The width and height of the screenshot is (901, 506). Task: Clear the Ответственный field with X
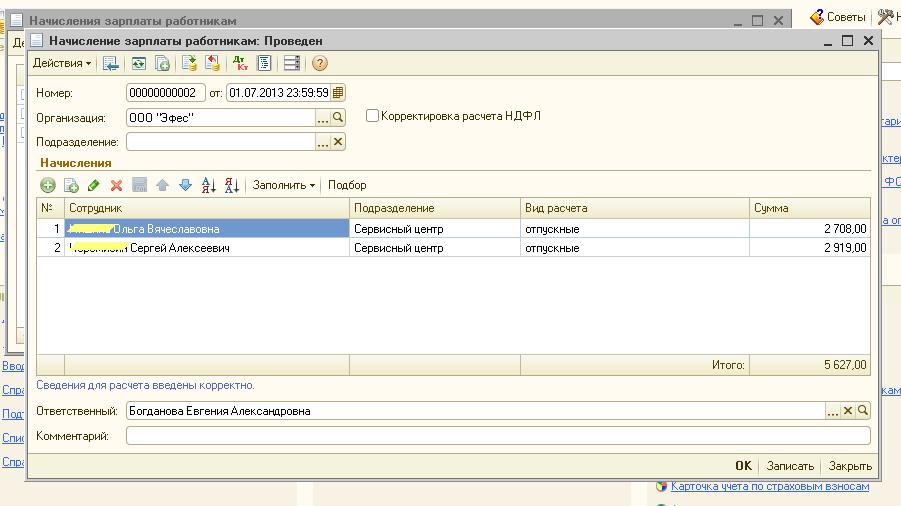pos(848,411)
